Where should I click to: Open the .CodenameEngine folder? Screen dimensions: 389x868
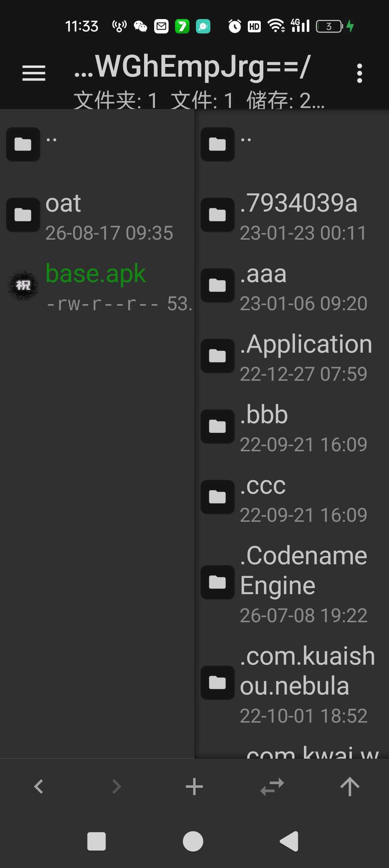(292, 583)
